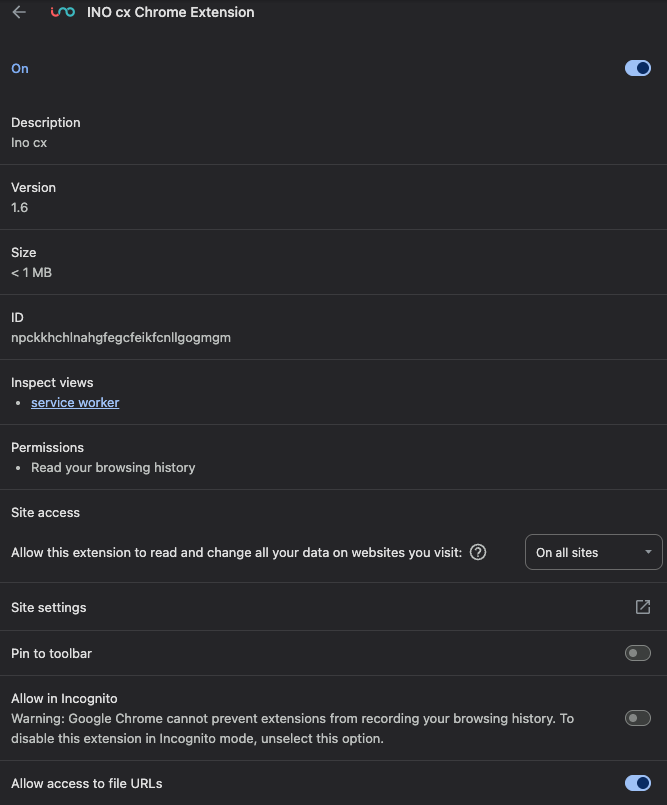Go back using the back arrow
The height and width of the screenshot is (805, 667).
[19, 13]
